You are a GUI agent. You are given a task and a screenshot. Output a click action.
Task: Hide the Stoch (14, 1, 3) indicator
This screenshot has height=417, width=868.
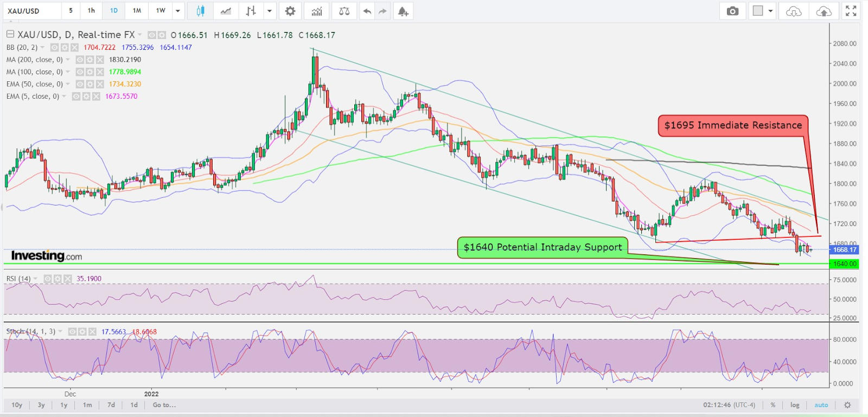[x=72, y=331]
